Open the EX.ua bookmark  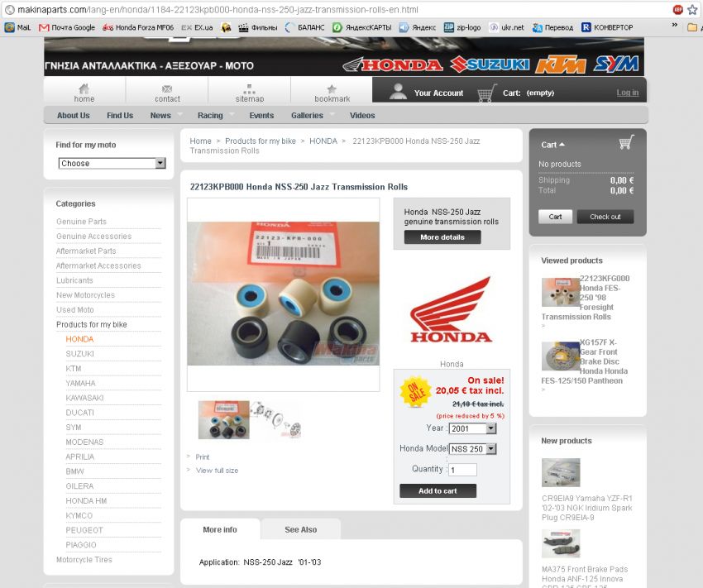click(x=198, y=27)
